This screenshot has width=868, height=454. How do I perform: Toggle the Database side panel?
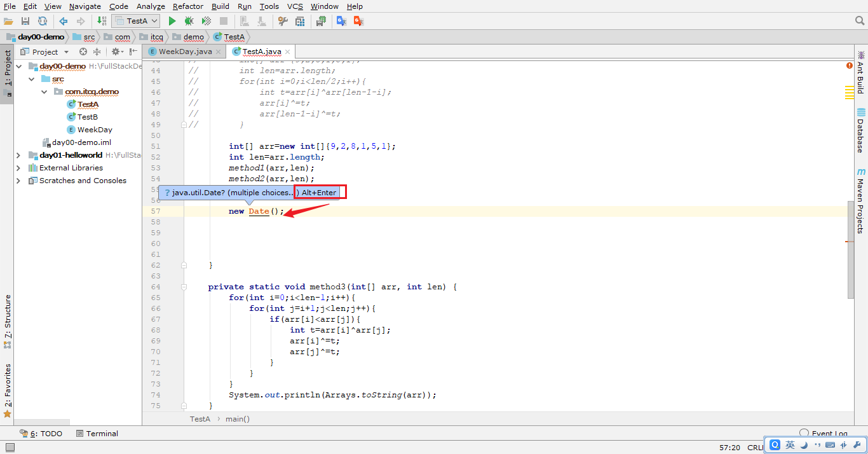[860, 130]
